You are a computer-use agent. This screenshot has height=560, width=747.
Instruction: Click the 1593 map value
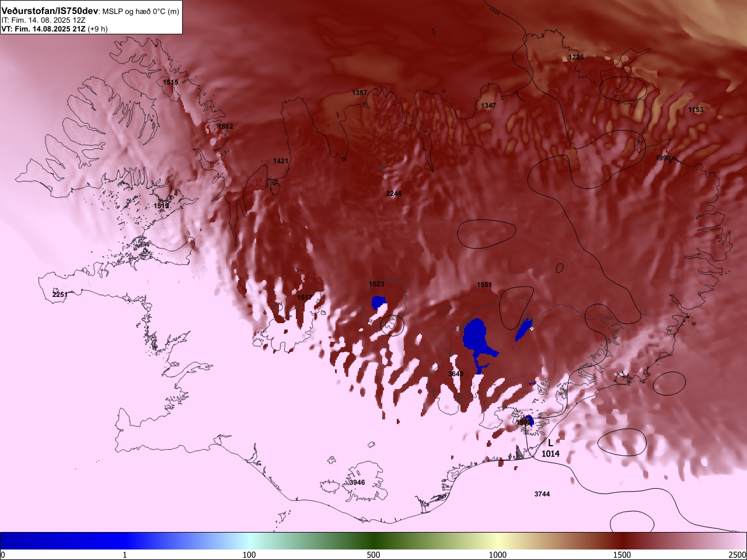tap(523, 422)
